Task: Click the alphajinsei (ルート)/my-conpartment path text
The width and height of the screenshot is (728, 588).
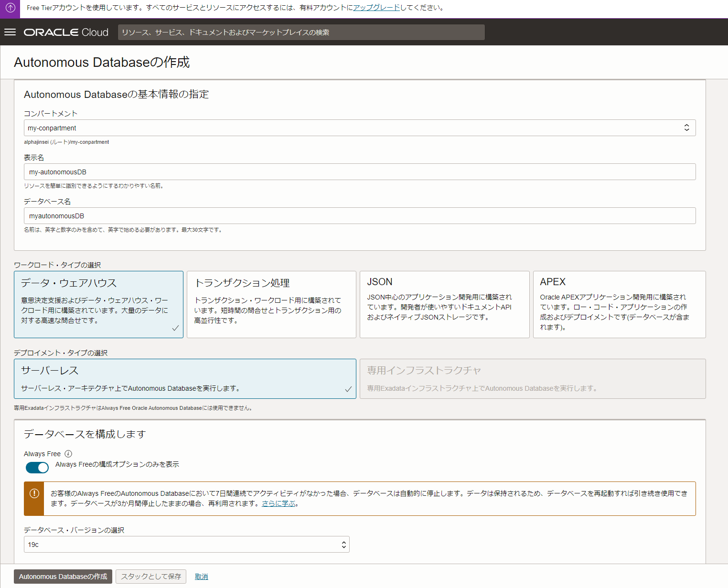Action: (66, 142)
